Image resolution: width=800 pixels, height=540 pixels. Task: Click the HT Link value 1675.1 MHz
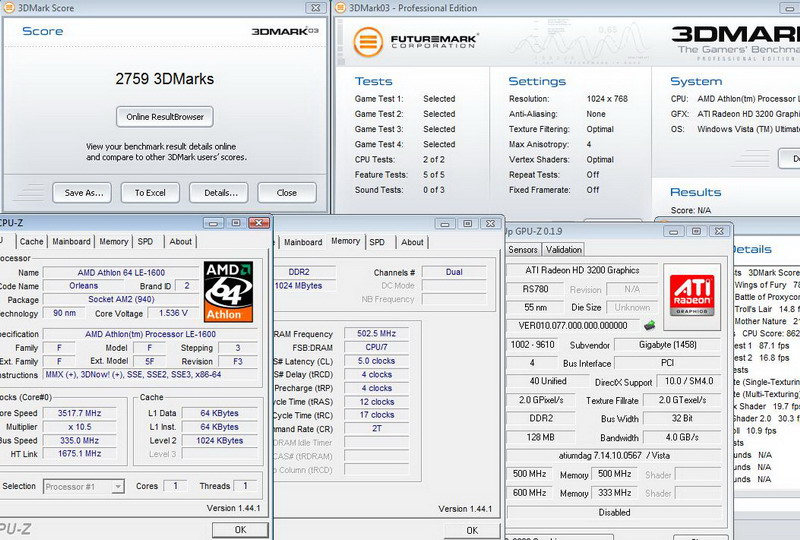point(80,453)
